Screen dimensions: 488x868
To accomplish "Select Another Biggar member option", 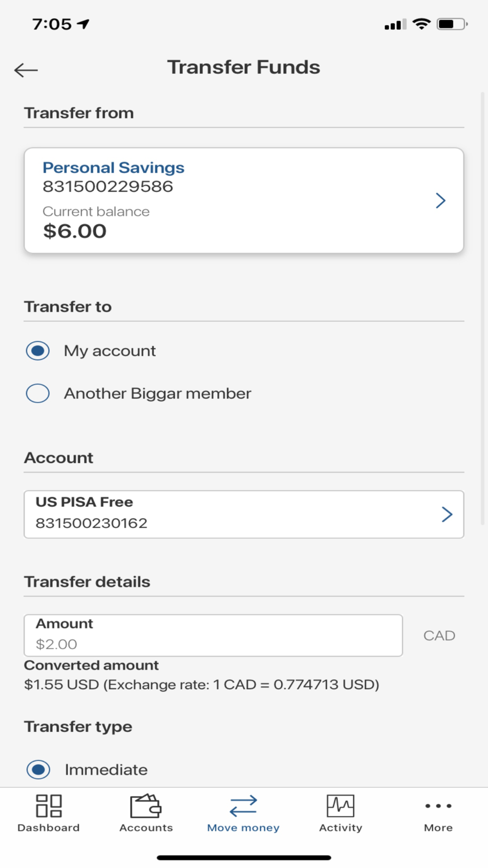I will [38, 393].
